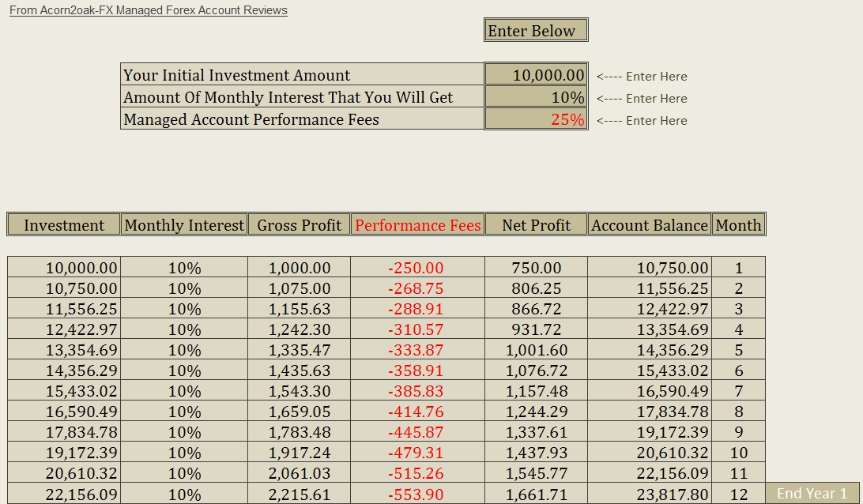Select the Gross Profit column header

click(x=299, y=224)
